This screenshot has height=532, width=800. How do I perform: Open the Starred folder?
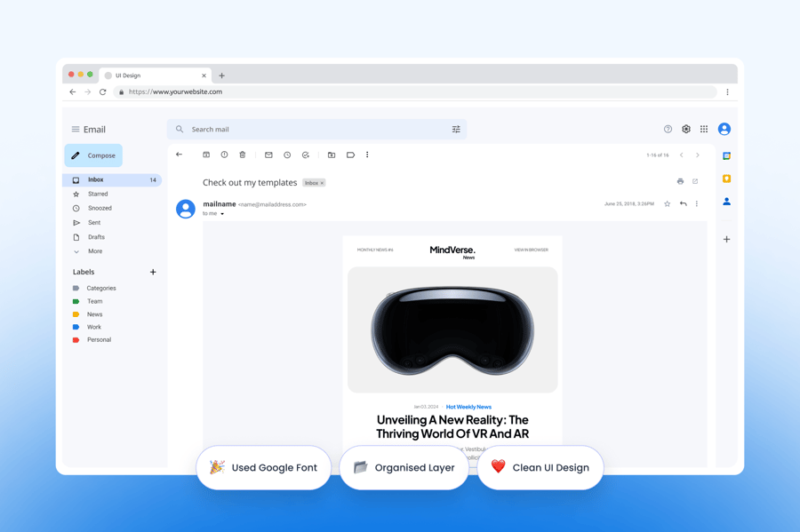point(98,194)
